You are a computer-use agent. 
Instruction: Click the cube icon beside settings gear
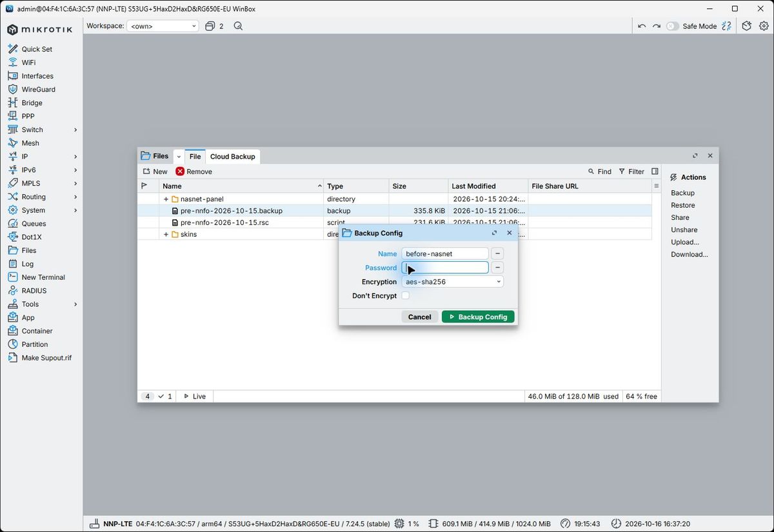click(746, 26)
